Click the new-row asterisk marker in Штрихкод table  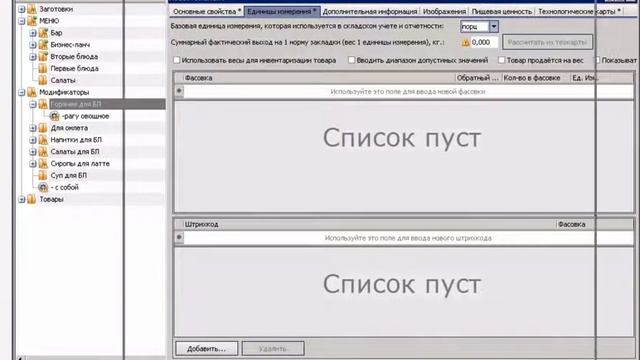(x=179, y=237)
